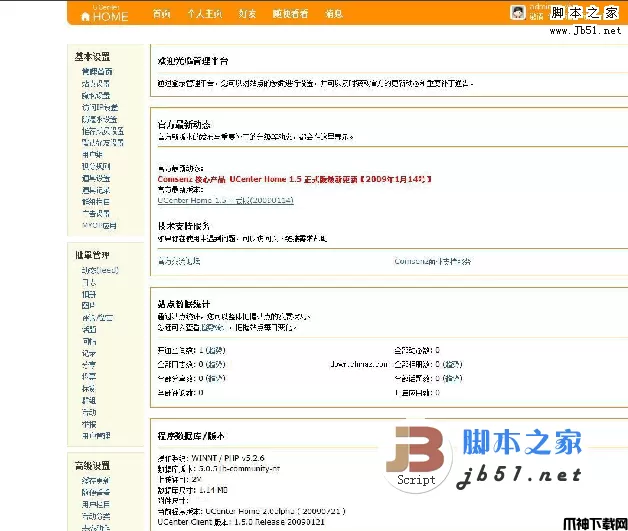Viewport: 628px width, 531px height.
Task: Open 举报 under 批量管理
Action: click(x=89, y=424)
